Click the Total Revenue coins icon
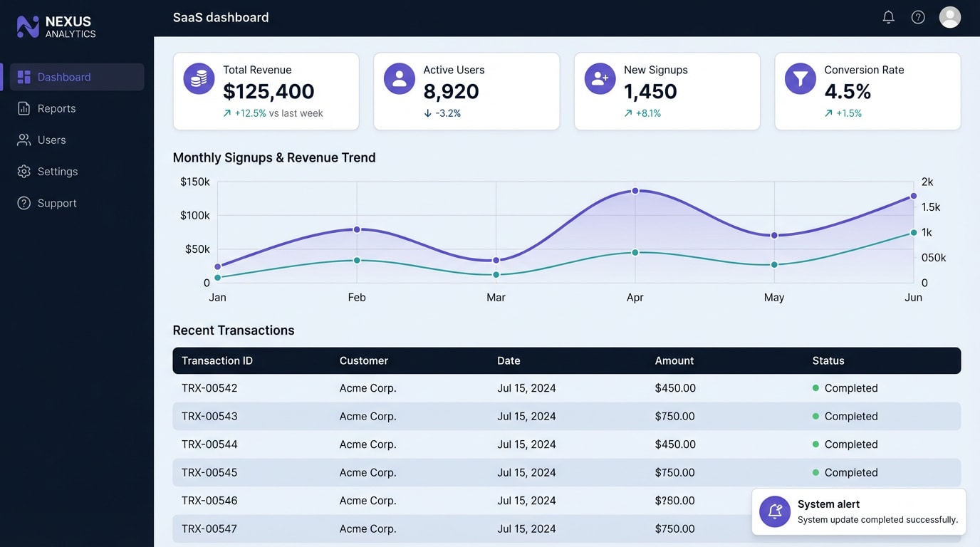980x547 pixels. pos(198,78)
